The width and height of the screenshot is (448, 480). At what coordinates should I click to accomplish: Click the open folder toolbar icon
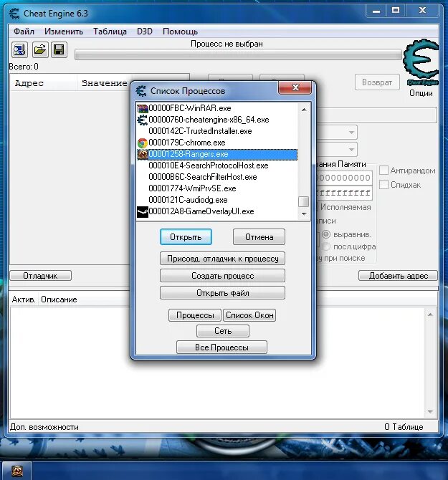40,49
